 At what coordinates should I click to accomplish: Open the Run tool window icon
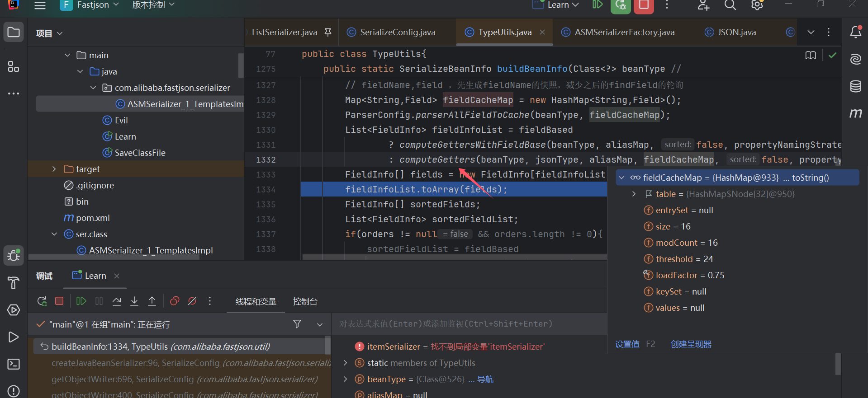(14, 337)
